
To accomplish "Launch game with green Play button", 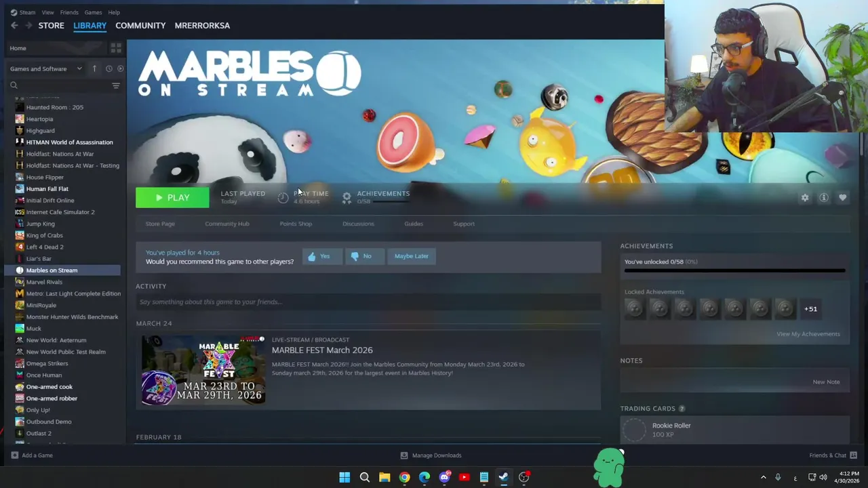I will pyautogui.click(x=172, y=197).
